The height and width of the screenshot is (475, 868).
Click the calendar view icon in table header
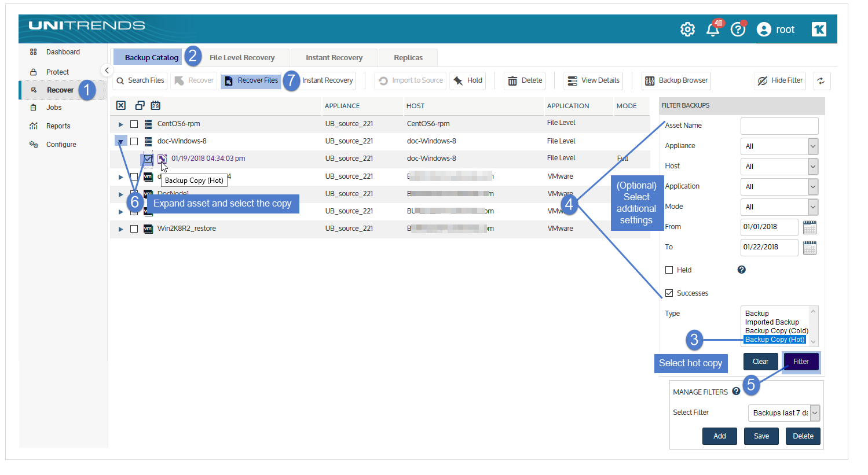point(156,105)
